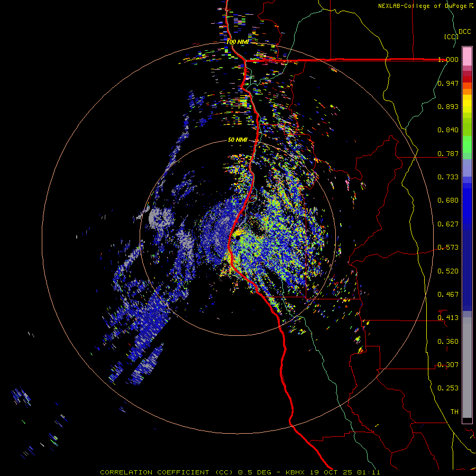Click the 0.680 legend value

[x=448, y=200]
